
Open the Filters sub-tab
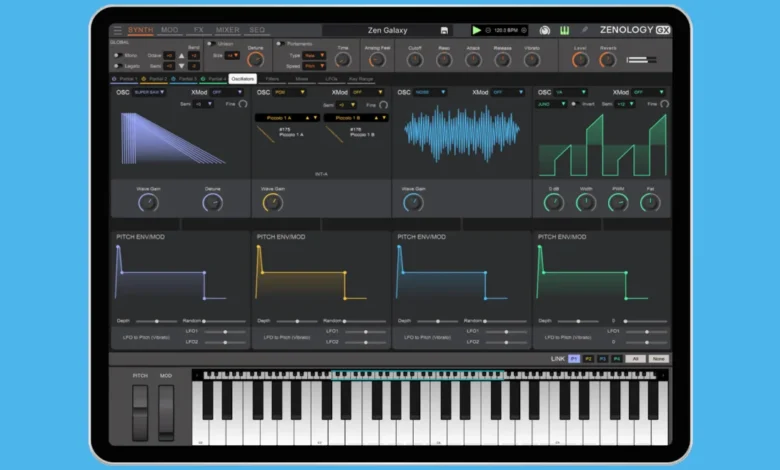coord(272,78)
